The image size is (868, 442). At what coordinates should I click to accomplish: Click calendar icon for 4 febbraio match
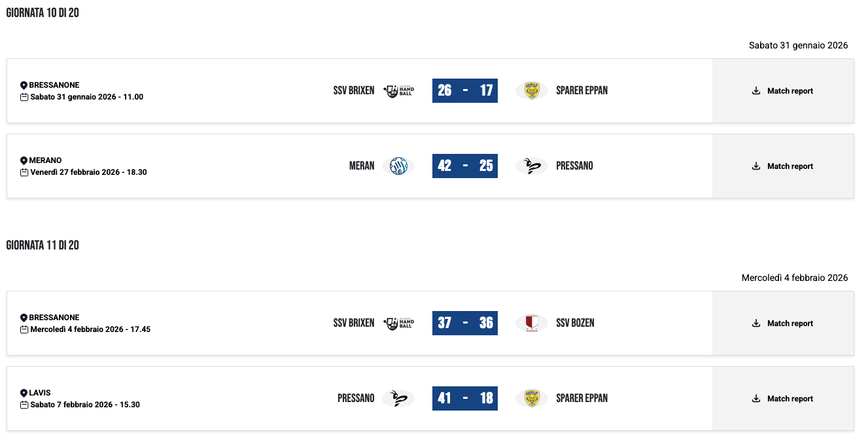coord(24,329)
